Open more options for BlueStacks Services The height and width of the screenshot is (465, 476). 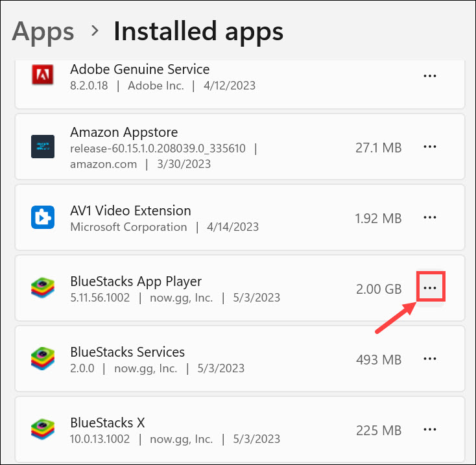point(429,359)
